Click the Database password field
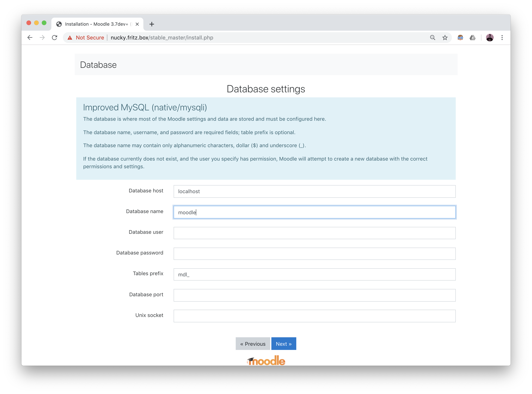This screenshot has height=394, width=532. tap(314, 254)
